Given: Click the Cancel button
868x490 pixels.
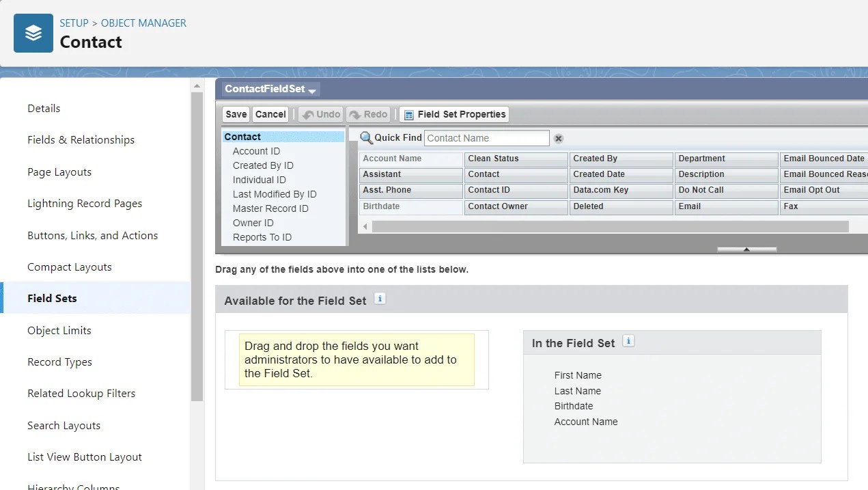Looking at the screenshot, I should 270,114.
